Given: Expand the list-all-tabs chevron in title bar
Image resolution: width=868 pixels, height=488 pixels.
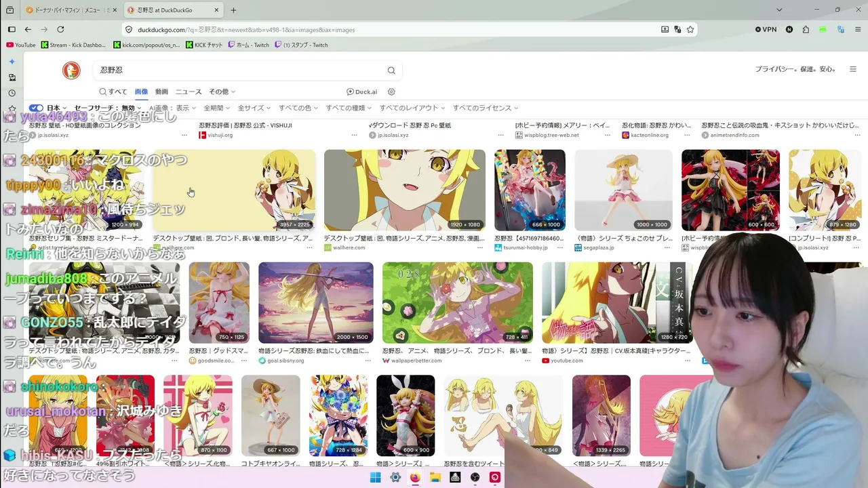Looking at the screenshot, I should 779,10.
